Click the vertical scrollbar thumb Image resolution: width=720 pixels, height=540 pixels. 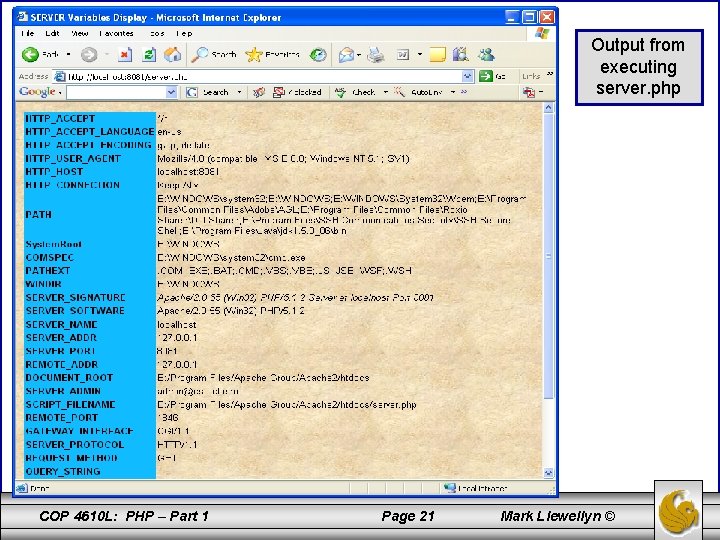(x=548, y=256)
